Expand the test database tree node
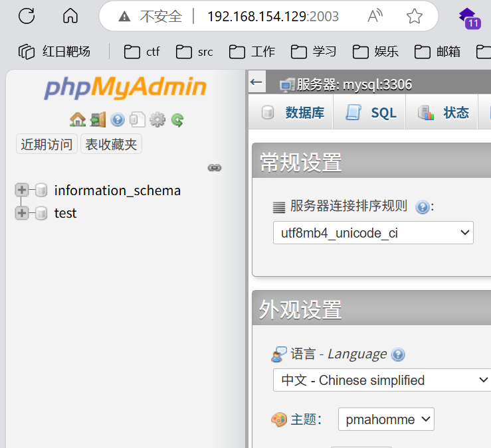This screenshot has width=491, height=448. pos(22,213)
